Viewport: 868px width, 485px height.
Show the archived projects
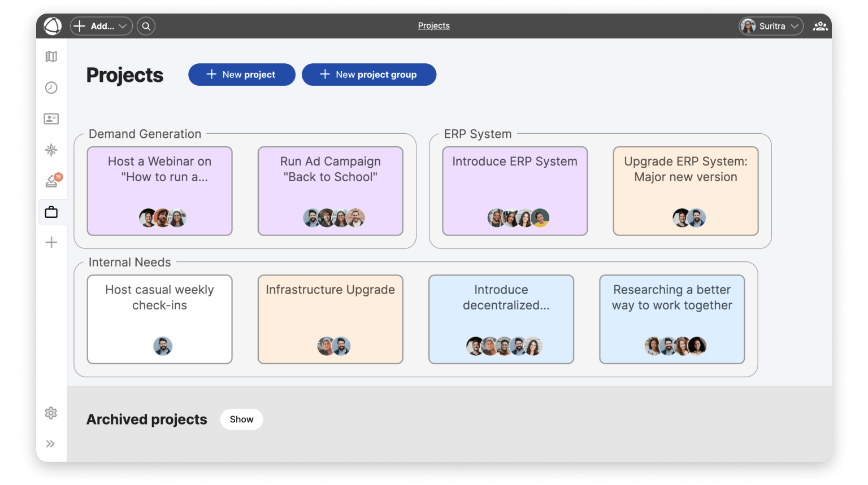point(241,420)
